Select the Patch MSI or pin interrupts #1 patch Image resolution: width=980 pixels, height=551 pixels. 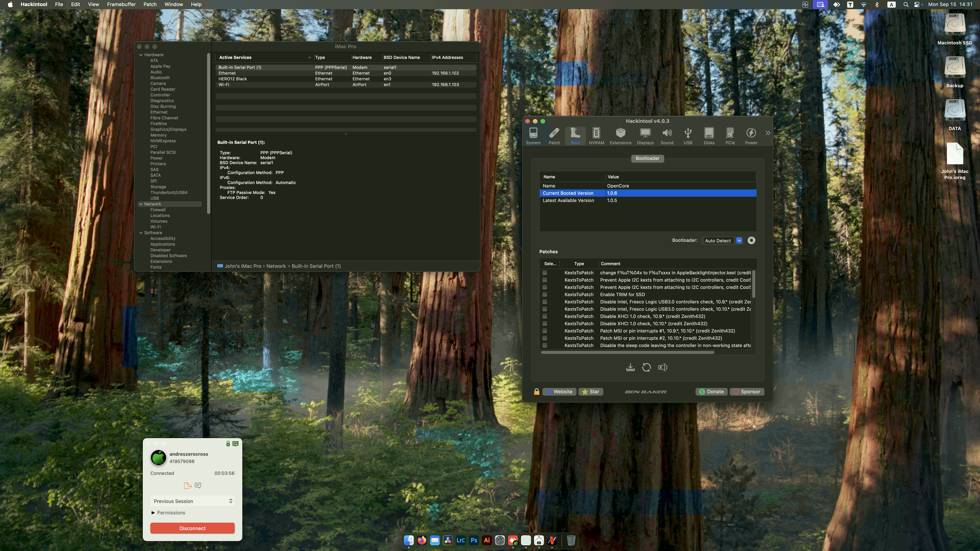(545, 331)
